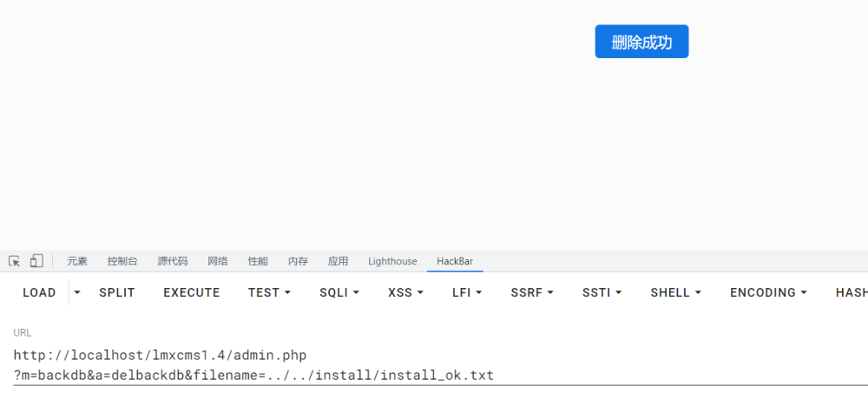
Task: Click the LOAD button in HackBar
Action: (x=39, y=293)
